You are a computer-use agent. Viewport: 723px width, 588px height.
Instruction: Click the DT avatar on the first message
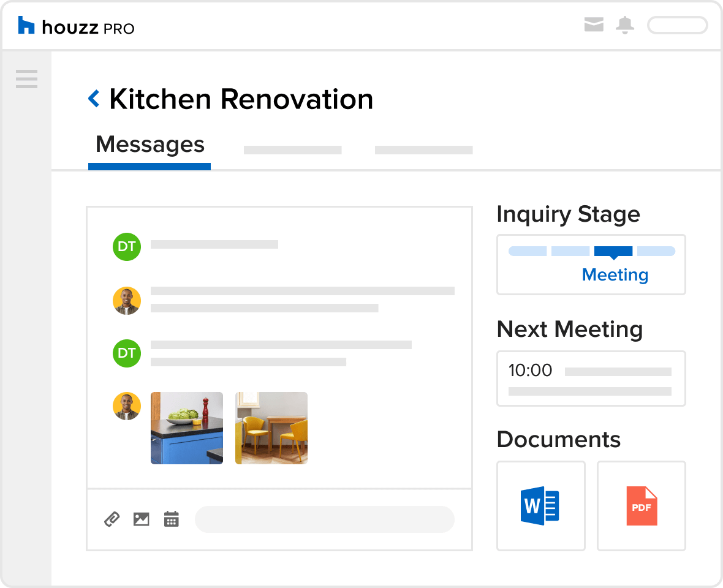[127, 247]
